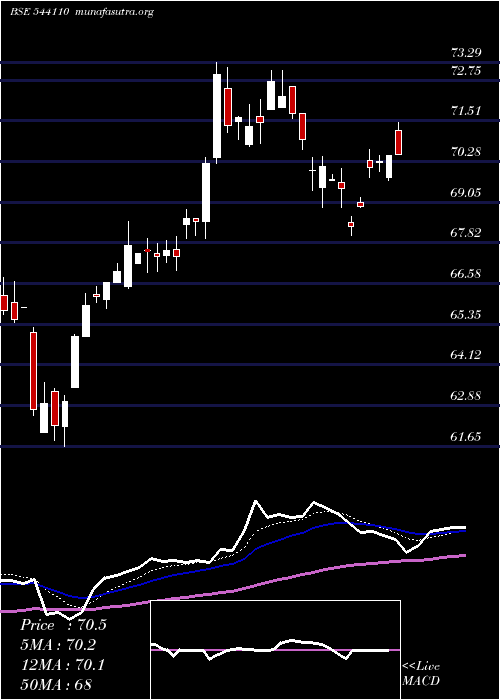Click the munafasutra.org site label

(x=115, y=12)
